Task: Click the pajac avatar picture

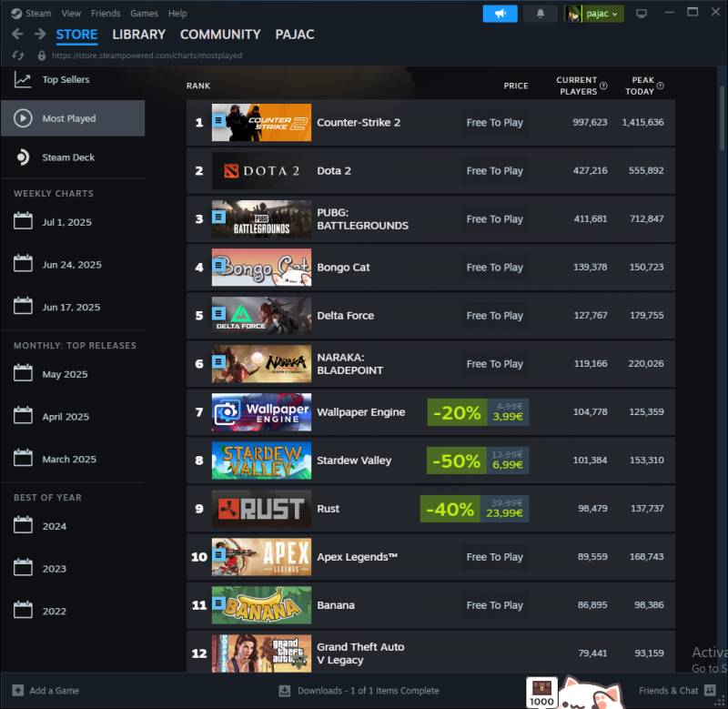Action: pos(573,14)
